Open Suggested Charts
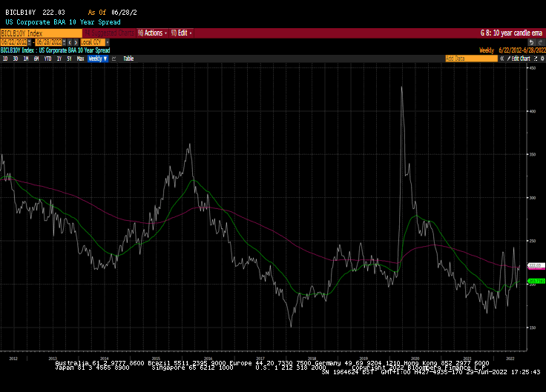The image size is (546, 392). [x=109, y=33]
